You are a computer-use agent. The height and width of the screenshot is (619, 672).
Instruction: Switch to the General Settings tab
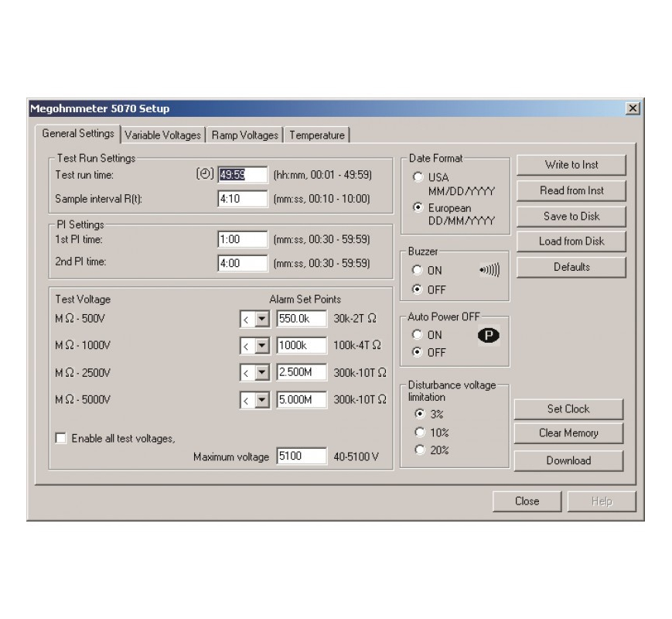[x=78, y=133]
